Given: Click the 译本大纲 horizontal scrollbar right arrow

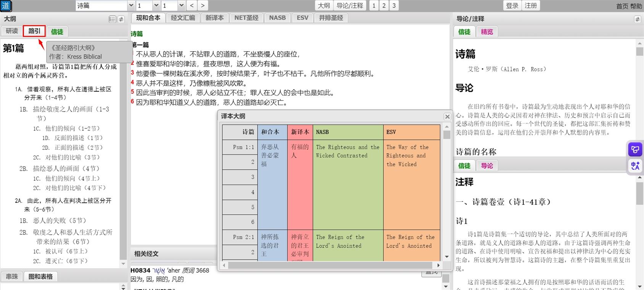Looking at the screenshot, I should point(438,265).
